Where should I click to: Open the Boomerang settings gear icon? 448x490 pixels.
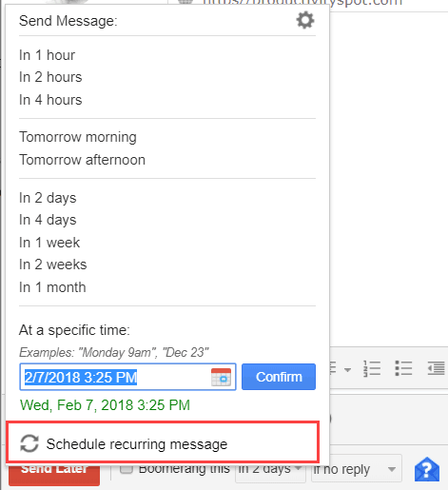(305, 21)
